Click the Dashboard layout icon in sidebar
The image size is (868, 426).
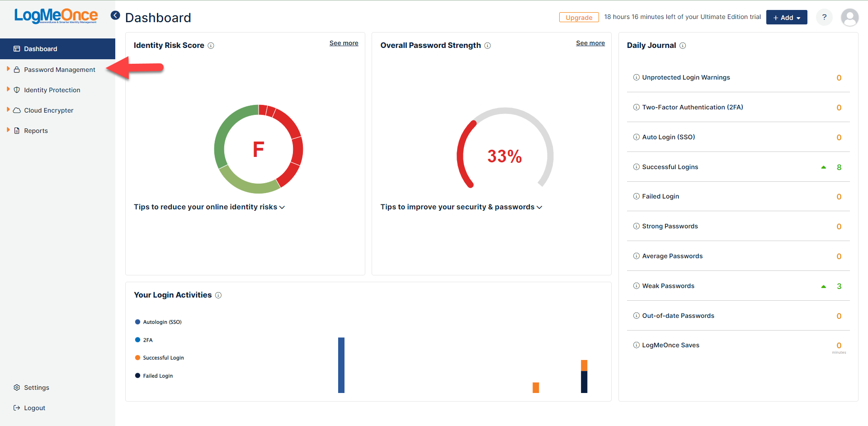tap(17, 49)
